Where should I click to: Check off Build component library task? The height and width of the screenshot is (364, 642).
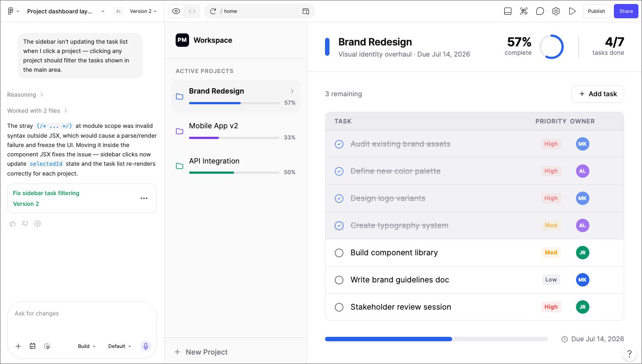tap(339, 253)
